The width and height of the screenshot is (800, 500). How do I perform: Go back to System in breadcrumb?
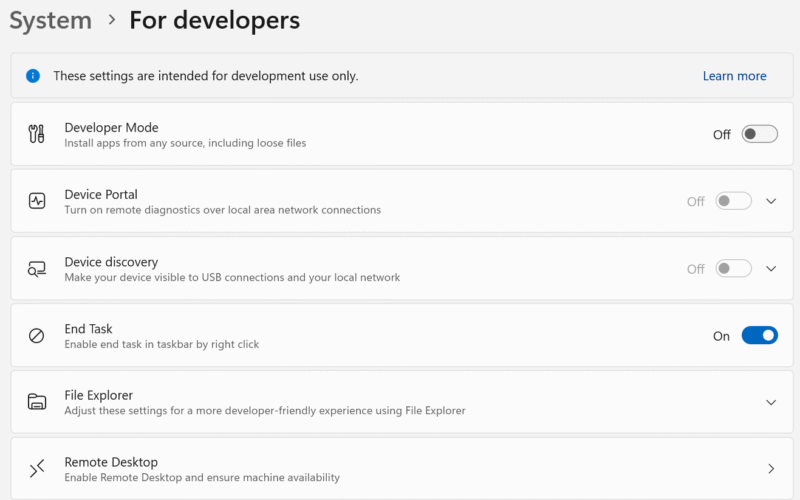(x=50, y=20)
